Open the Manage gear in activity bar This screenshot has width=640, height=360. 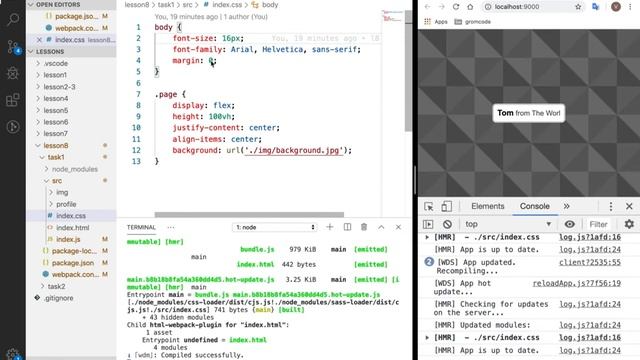coord(13,354)
